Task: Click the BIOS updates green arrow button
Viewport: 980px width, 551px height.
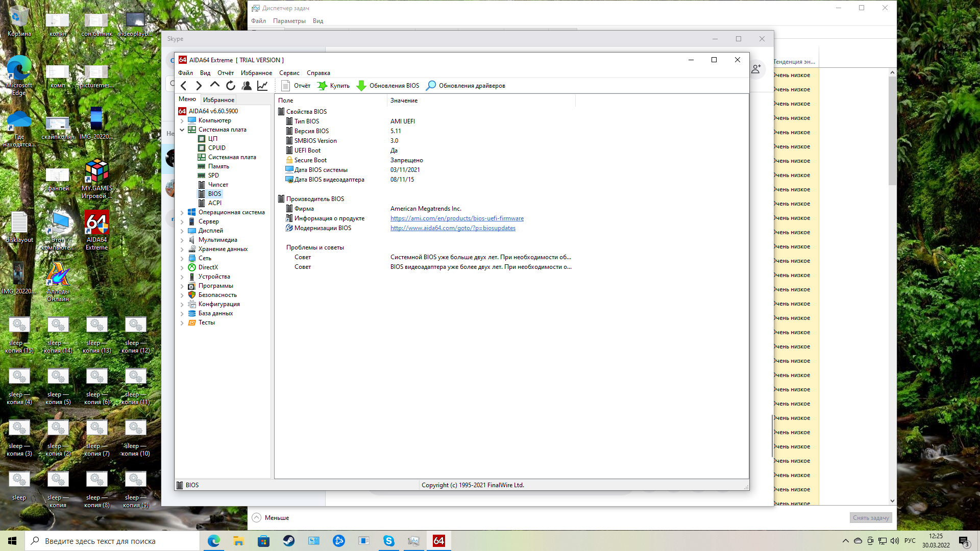Action: [388, 86]
